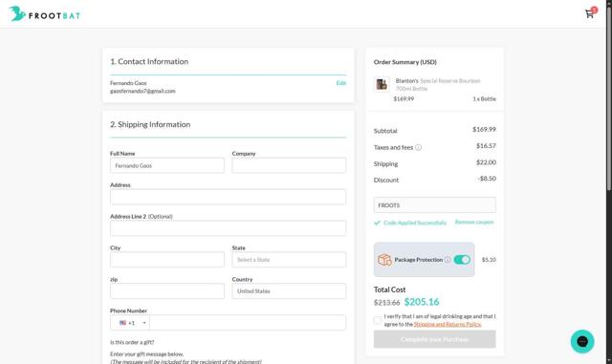Open the Shipping and Returns Policy link

(x=448, y=324)
